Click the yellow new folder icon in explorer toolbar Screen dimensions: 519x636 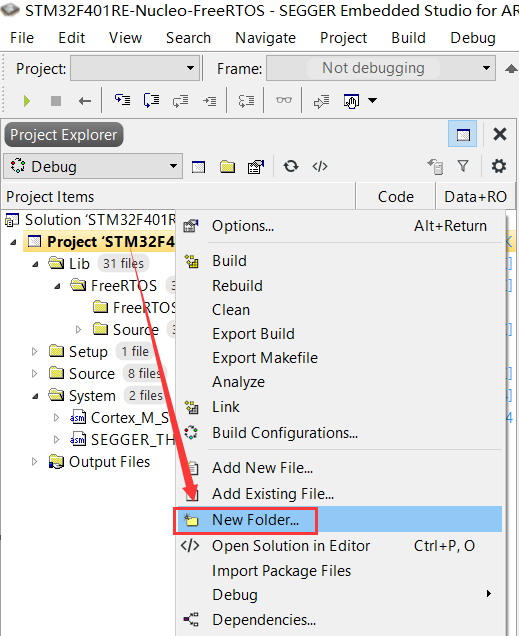coord(227,166)
